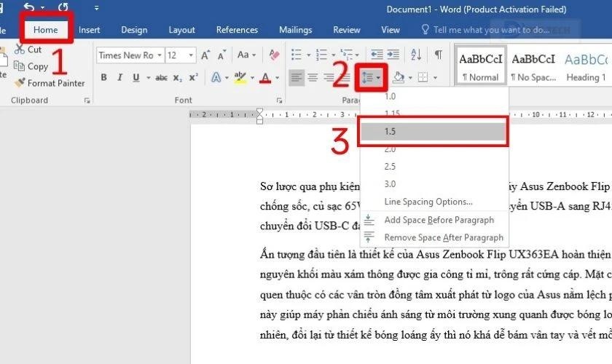The image size is (612, 364).
Task: Open Line and Paragraph Spacing button
Action: click(371, 78)
